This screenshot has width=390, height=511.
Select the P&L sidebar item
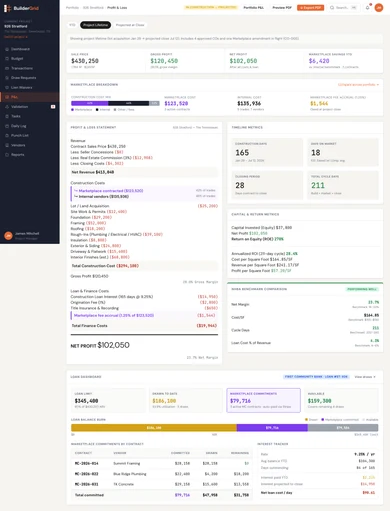point(30,97)
